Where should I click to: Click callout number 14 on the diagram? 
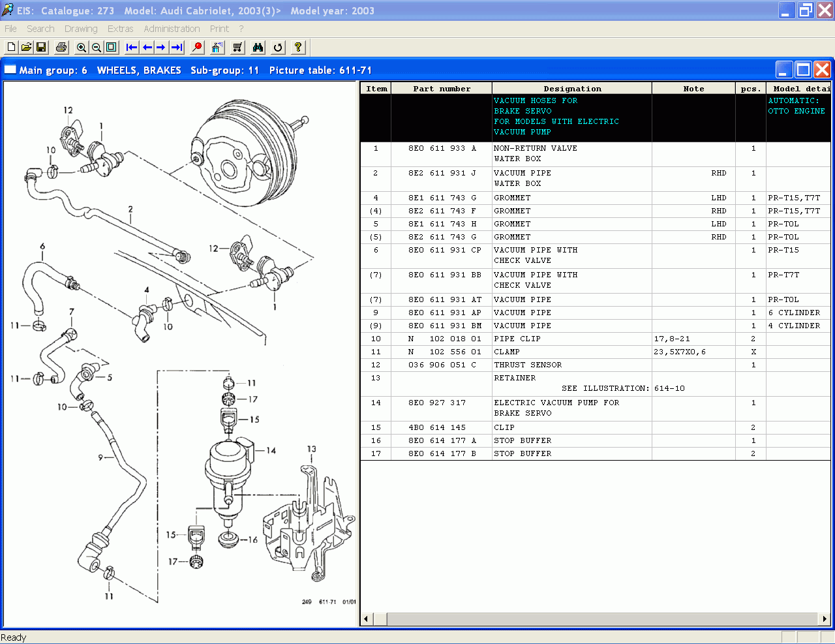(271, 450)
